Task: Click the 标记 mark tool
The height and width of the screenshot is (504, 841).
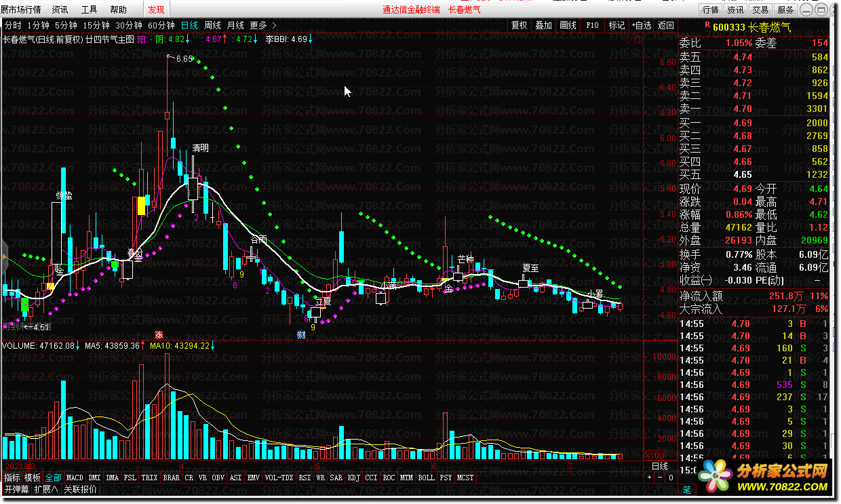Action: point(617,25)
